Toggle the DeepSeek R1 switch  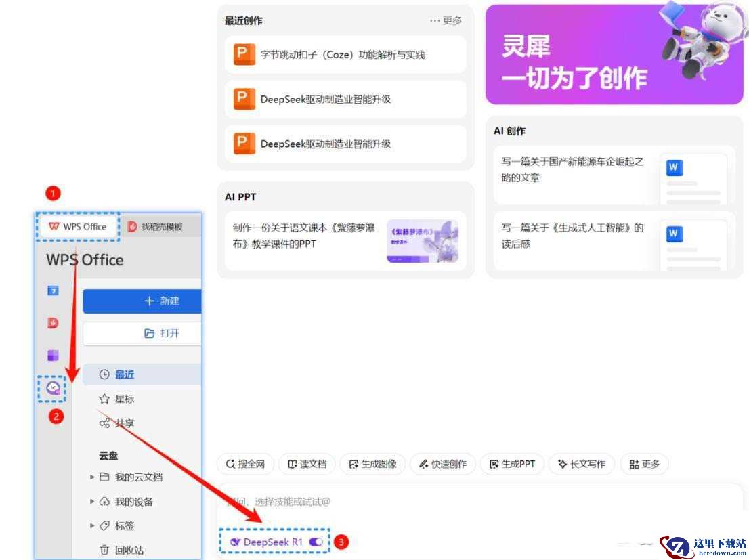coord(316,542)
